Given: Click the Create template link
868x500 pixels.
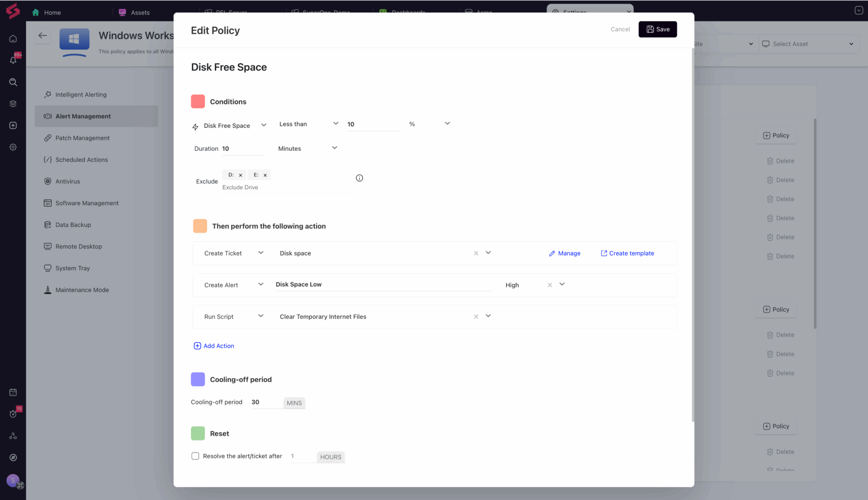Looking at the screenshot, I should (x=627, y=253).
